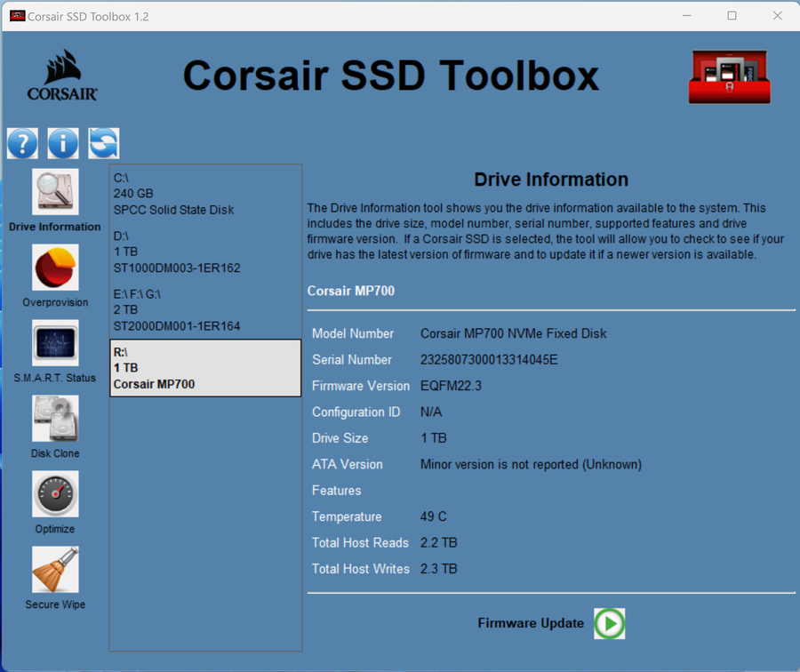Click the Corsair sails logo
The image size is (800, 672).
(62, 76)
